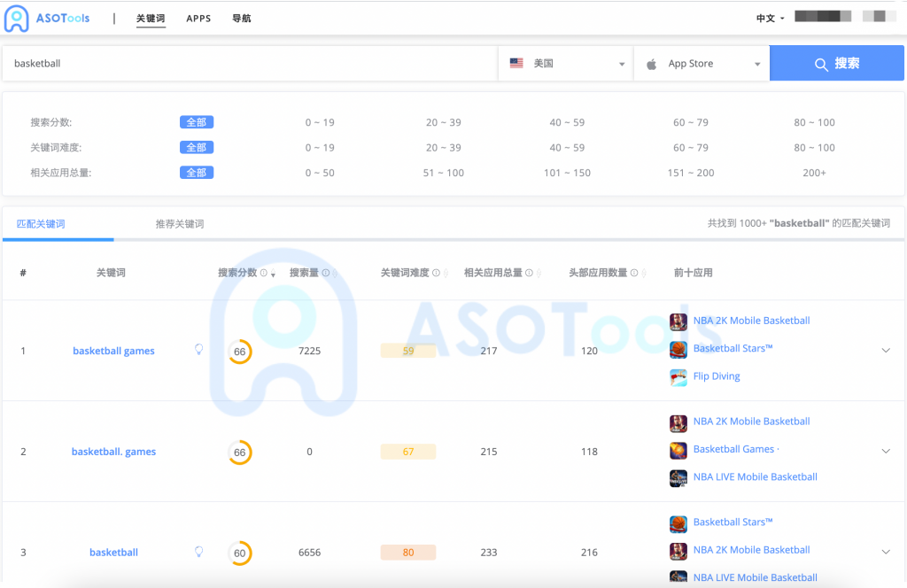Click Basketball Stars app icon in row 1
907x588 pixels.
point(678,349)
